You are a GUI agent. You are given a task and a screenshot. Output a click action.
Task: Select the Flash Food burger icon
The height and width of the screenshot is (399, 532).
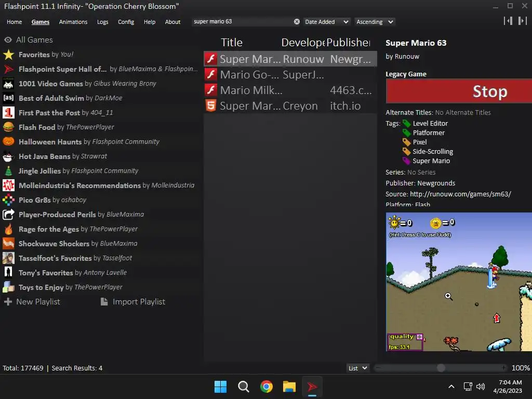coord(8,127)
